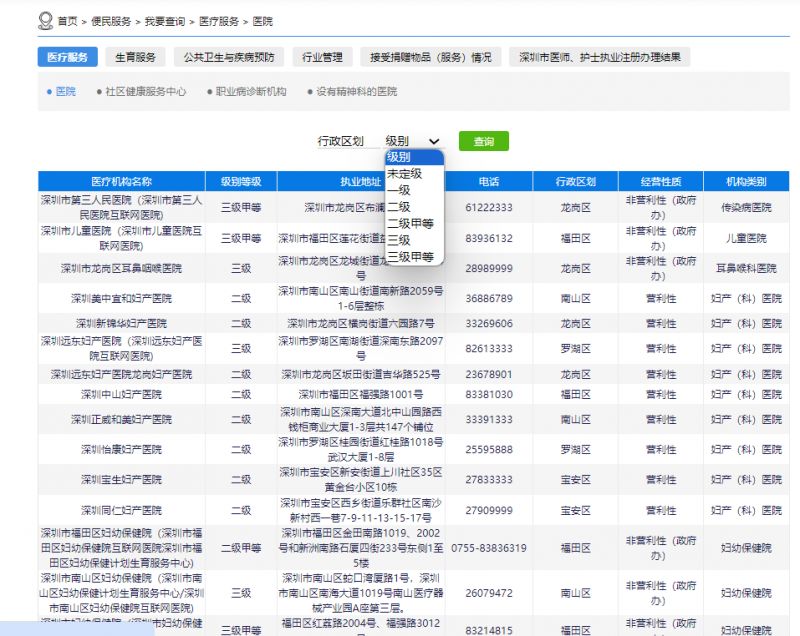Click 行政区划 table column header
The height and width of the screenshot is (636, 800).
576,182
